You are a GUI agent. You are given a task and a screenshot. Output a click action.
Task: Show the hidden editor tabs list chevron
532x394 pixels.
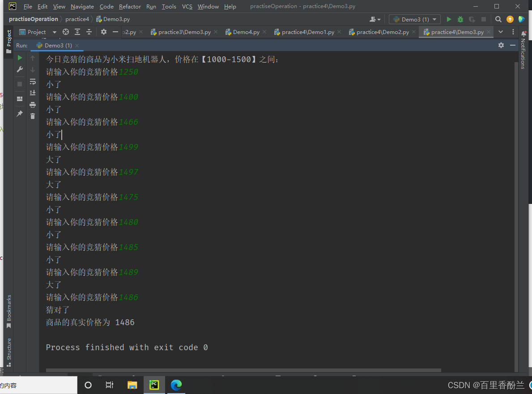(x=500, y=32)
